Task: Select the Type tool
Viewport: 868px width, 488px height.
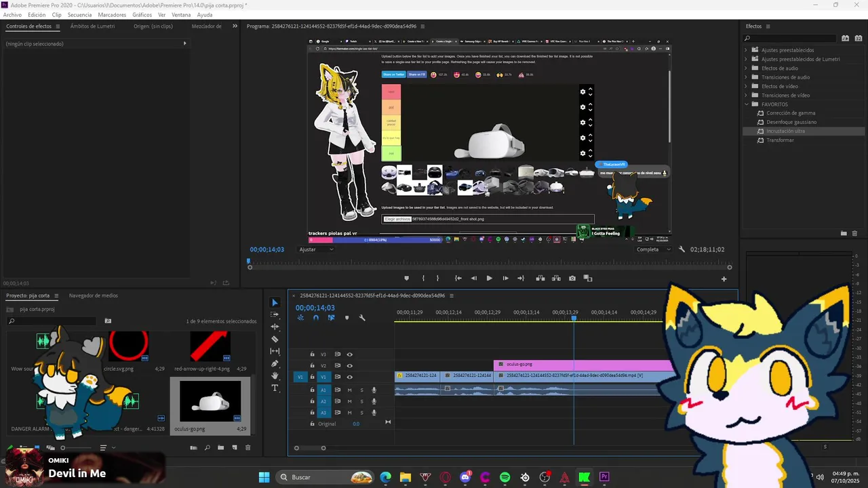Action: pyautogui.click(x=275, y=388)
